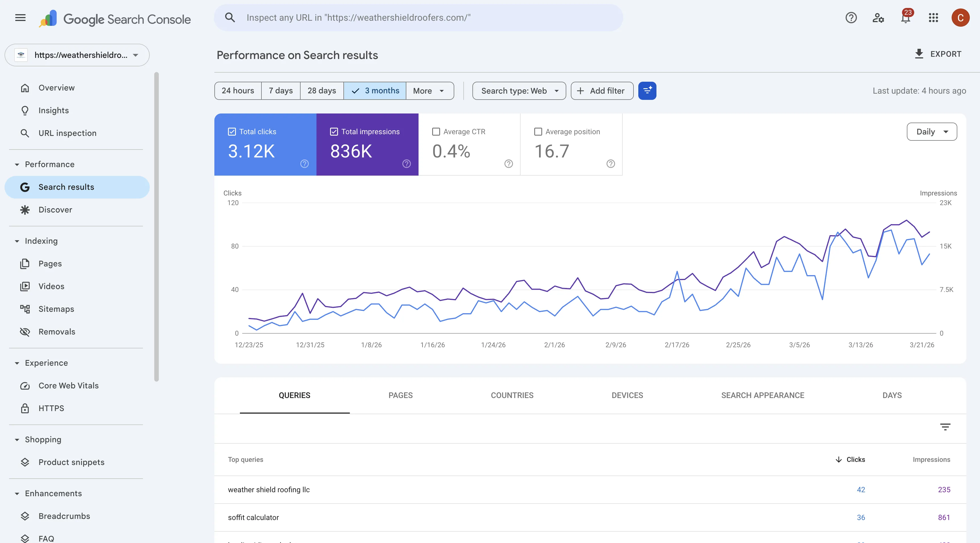Switch to the SEARCH APPEARANCE tab
This screenshot has width=980, height=543.
tap(763, 395)
